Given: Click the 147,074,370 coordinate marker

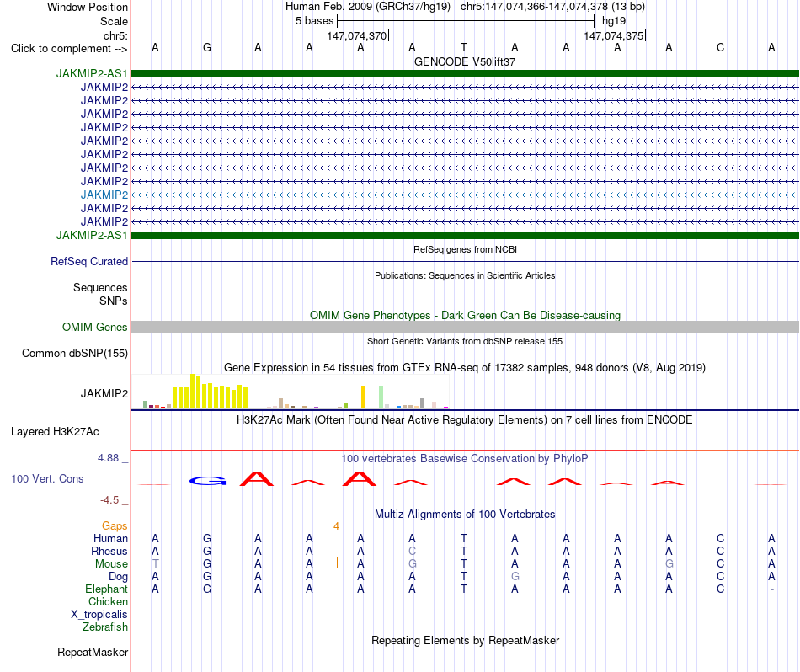Looking at the screenshot, I should [357, 35].
